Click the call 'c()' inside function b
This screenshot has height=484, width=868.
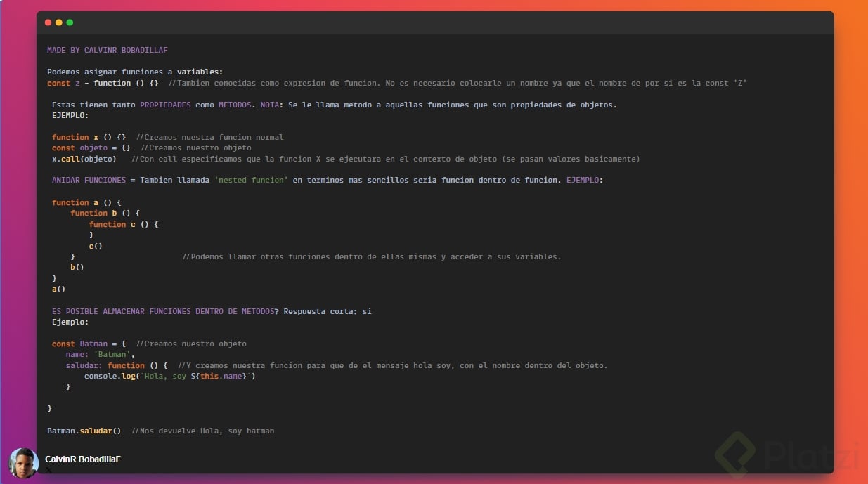point(96,246)
